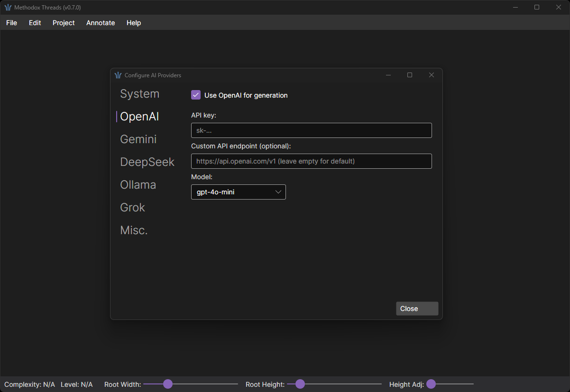Screen dimensions: 570x392
Task: Select the Gemini provider tab
Action: coord(138,139)
